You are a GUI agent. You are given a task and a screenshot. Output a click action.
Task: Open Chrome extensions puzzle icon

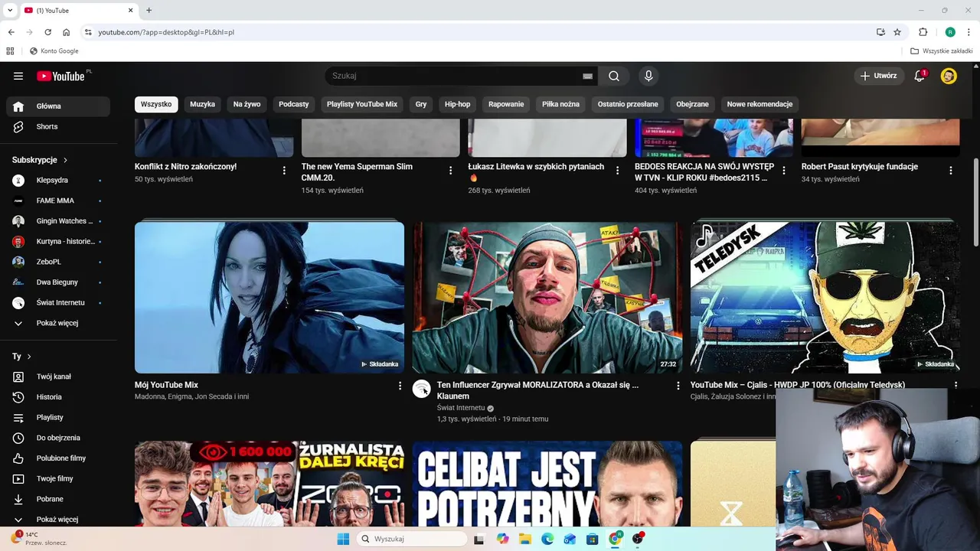[923, 32]
